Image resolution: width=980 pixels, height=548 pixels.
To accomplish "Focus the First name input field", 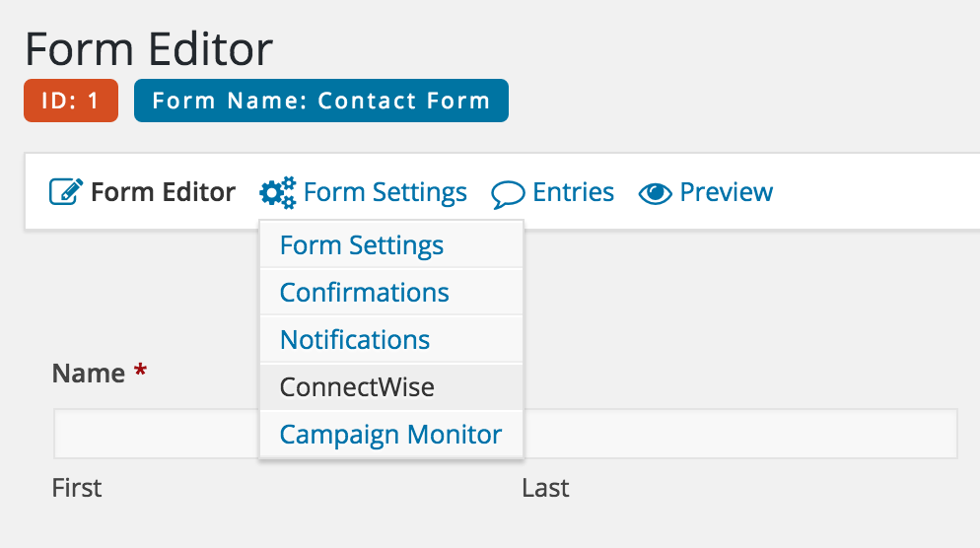I will pyautogui.click(x=156, y=434).
